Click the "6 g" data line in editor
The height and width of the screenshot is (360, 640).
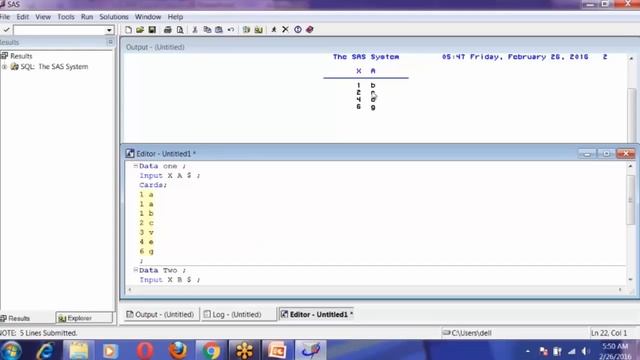(147, 251)
